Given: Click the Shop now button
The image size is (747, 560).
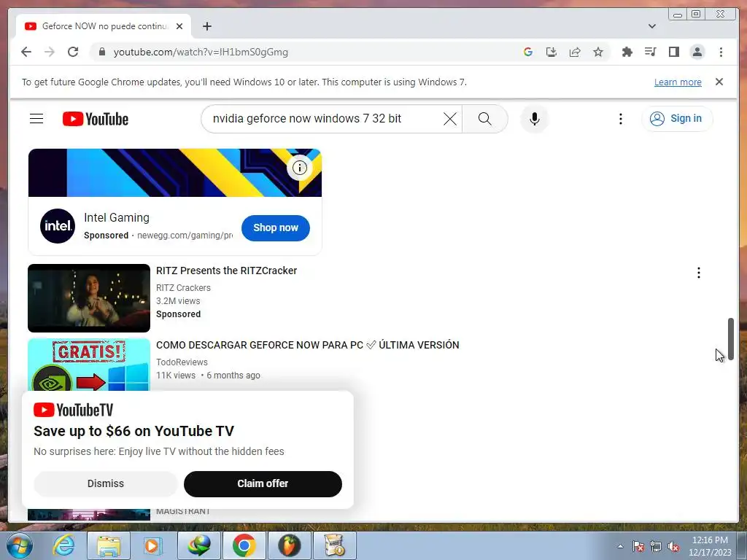Looking at the screenshot, I should (275, 227).
